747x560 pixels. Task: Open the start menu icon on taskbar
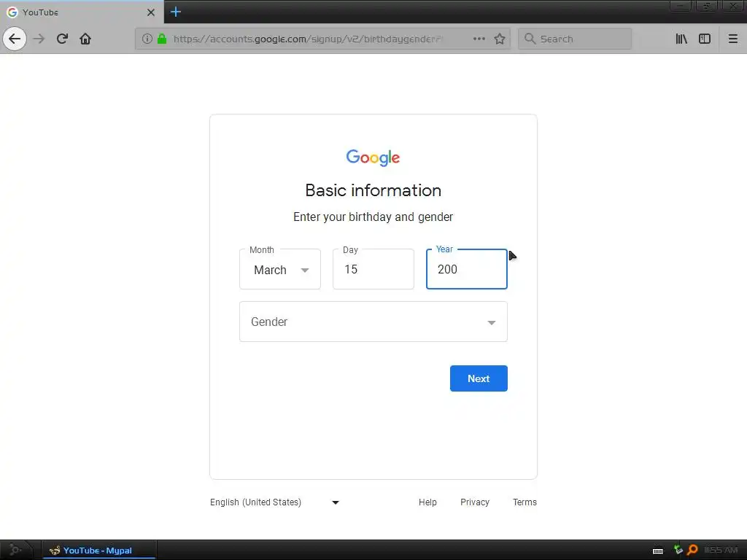click(15, 550)
